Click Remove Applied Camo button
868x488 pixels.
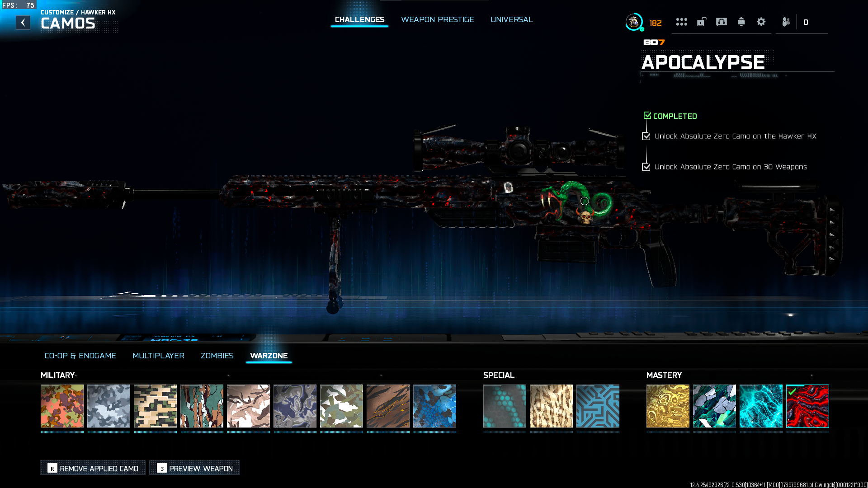[x=93, y=468]
